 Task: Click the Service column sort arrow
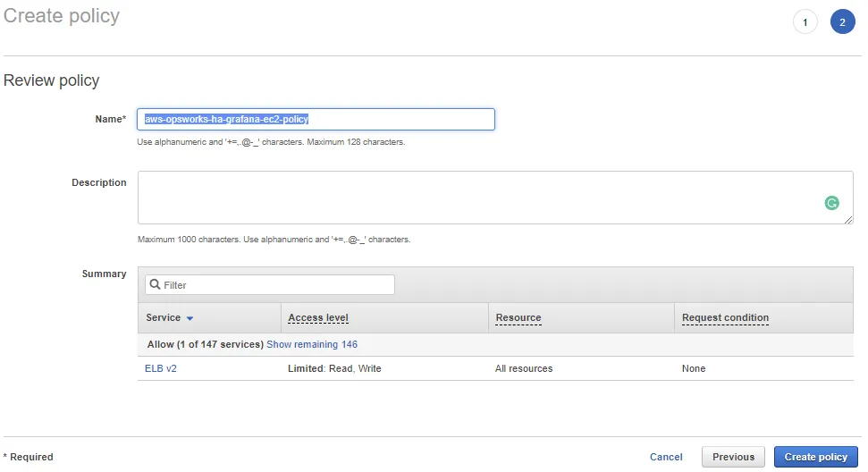[190, 318]
